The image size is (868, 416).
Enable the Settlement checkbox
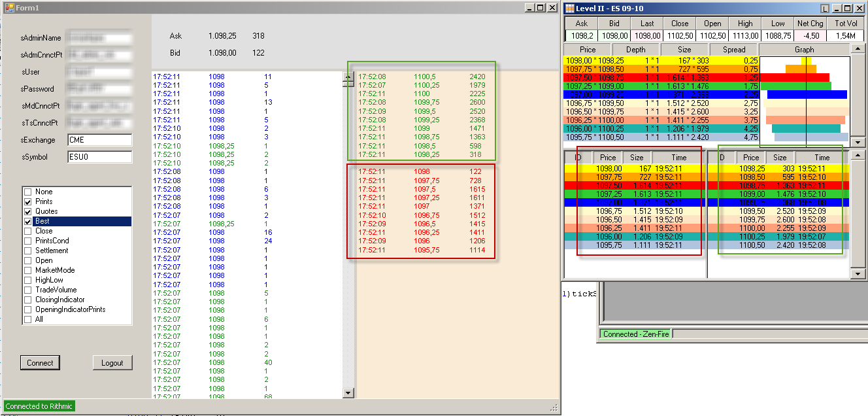(27, 251)
